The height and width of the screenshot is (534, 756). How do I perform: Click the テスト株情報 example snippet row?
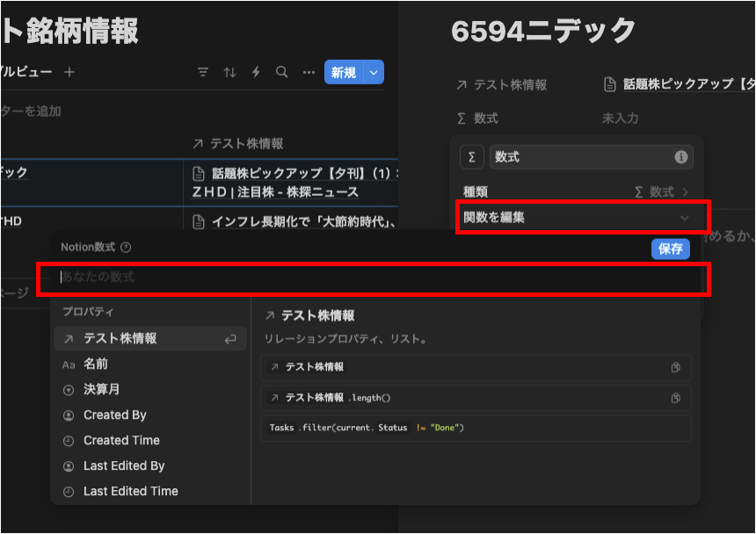pyautogui.click(x=476, y=367)
